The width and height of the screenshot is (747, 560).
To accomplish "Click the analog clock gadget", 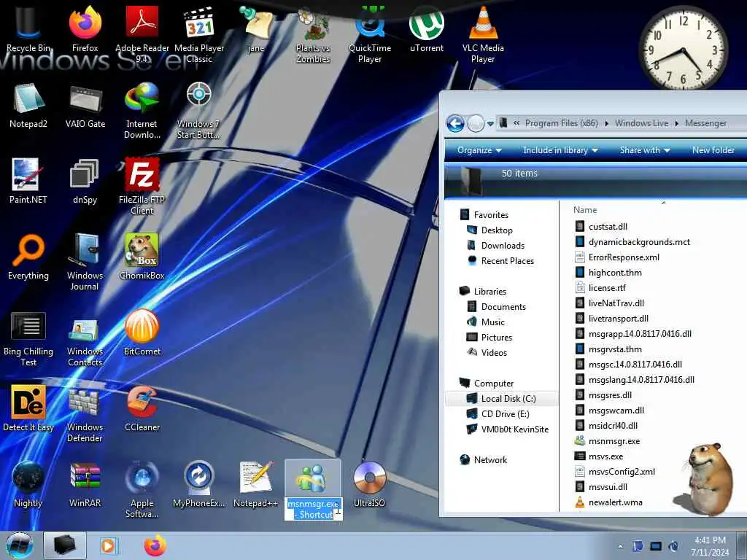I will [683, 49].
